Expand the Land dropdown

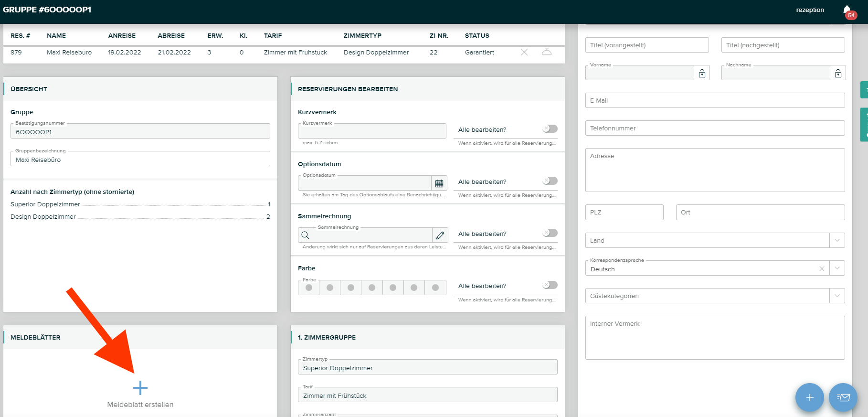click(x=837, y=240)
